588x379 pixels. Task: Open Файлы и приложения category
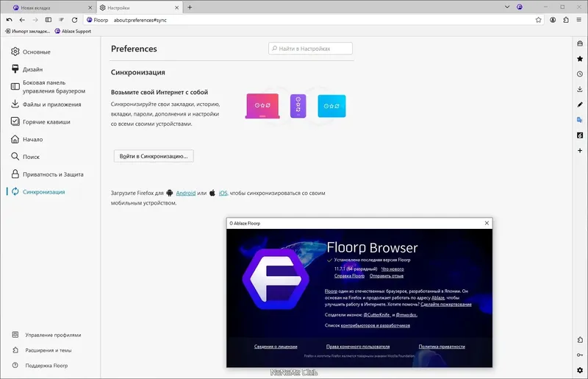point(51,105)
